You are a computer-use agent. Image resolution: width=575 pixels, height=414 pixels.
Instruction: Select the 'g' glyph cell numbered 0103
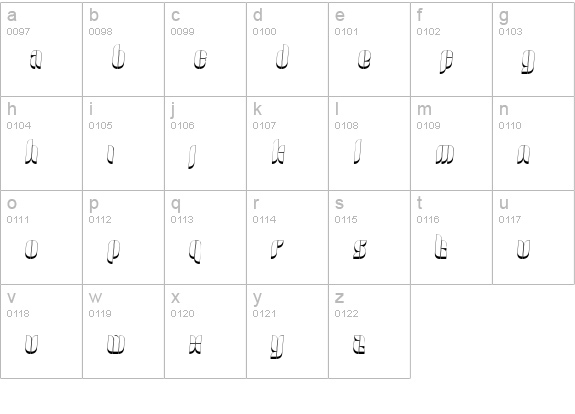(x=534, y=50)
